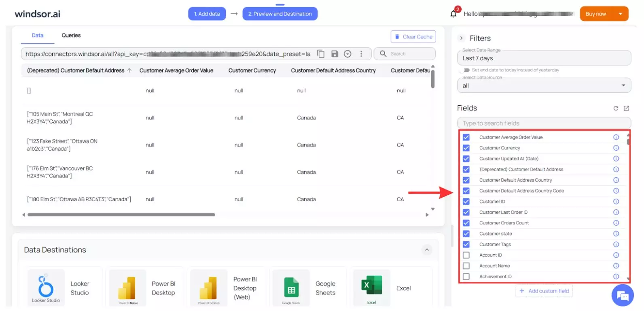Show info for Customer state field
Viewport: 644px width, 311px height.
616,234
